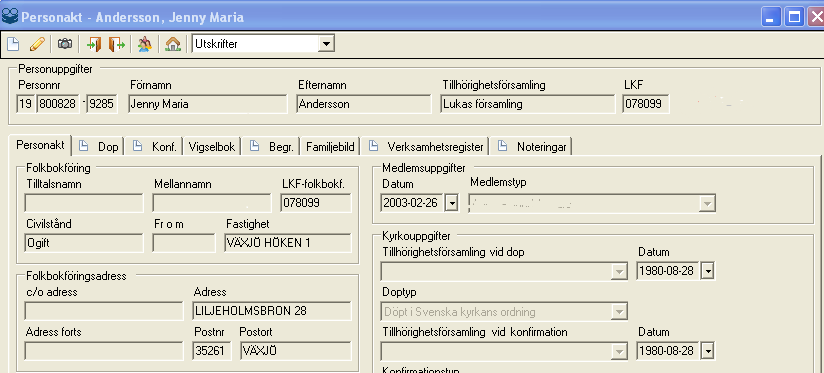Expand the Doptyp dropdown
This screenshot has height=373, width=824.
click(x=620, y=312)
